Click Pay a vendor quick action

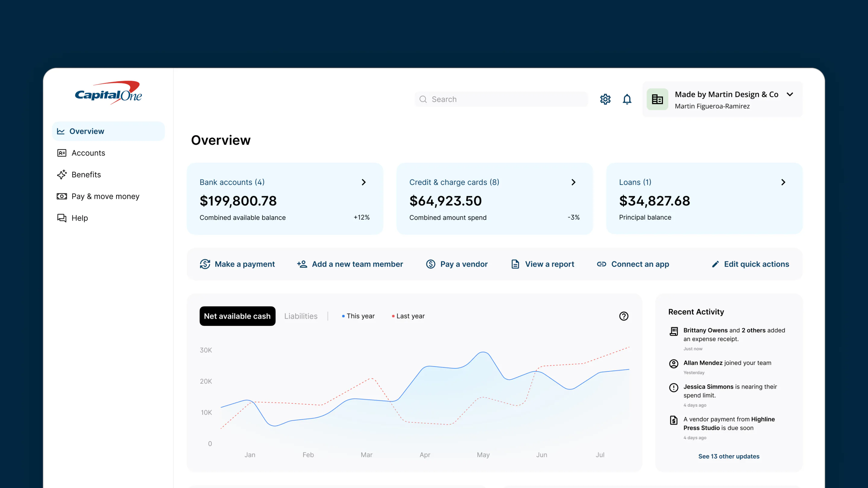457,264
